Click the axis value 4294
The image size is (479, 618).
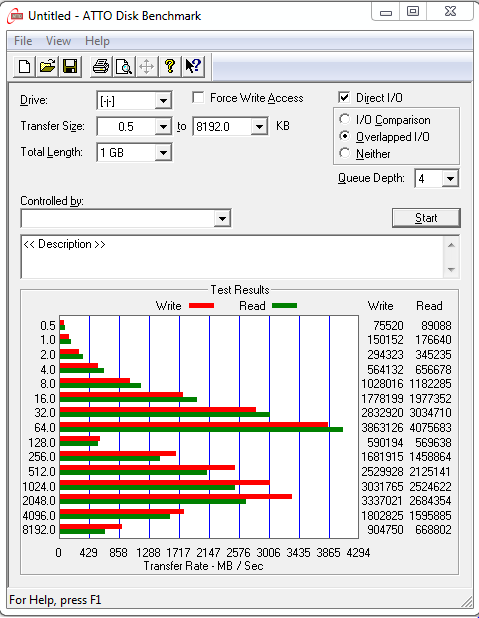tap(358, 553)
